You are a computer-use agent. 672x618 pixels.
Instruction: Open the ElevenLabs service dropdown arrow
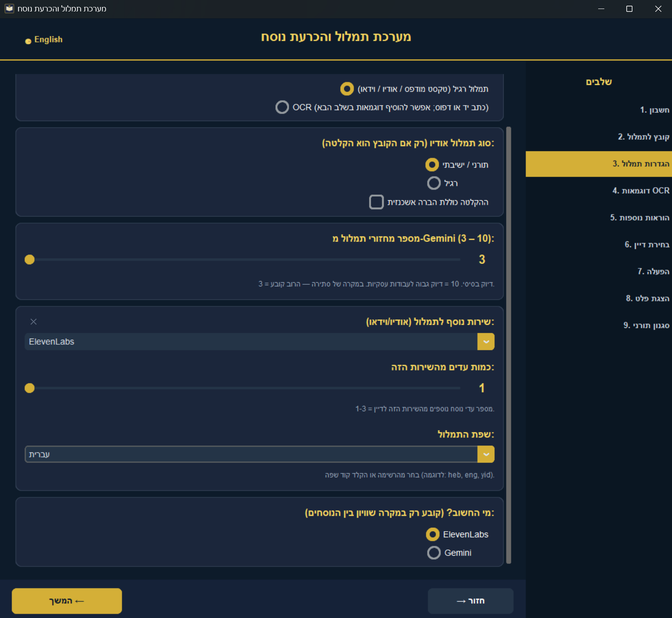[486, 342]
